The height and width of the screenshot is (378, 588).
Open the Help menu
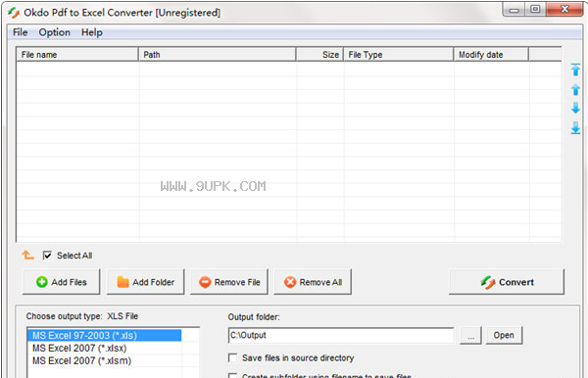(92, 32)
